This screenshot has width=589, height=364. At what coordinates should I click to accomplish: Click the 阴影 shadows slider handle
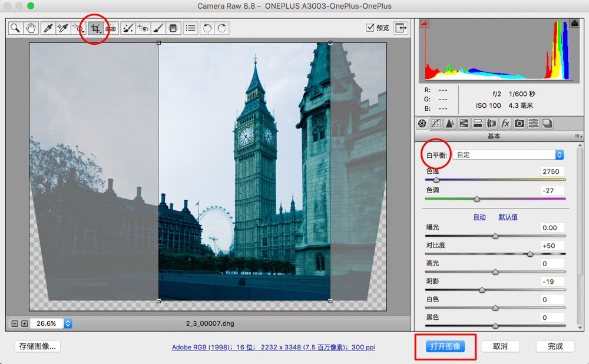(482, 290)
